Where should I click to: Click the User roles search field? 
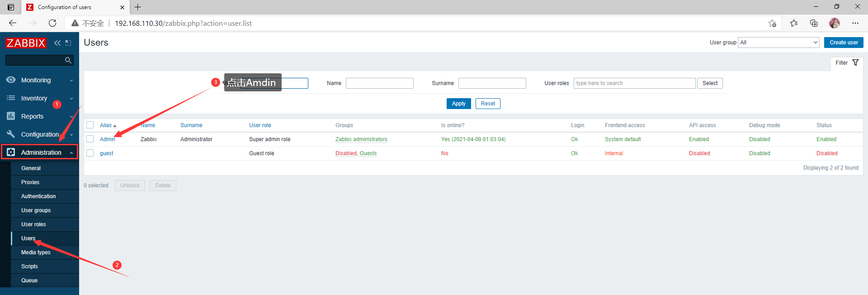point(635,83)
